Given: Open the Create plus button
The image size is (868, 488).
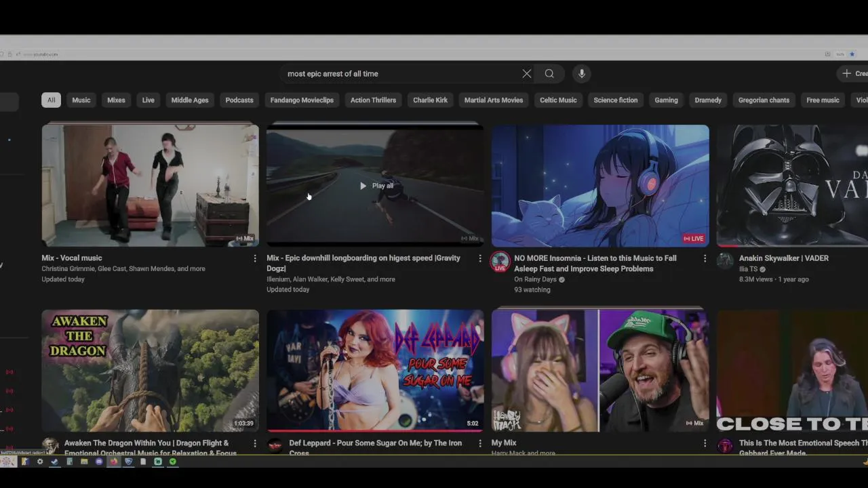Looking at the screenshot, I should pos(853,74).
